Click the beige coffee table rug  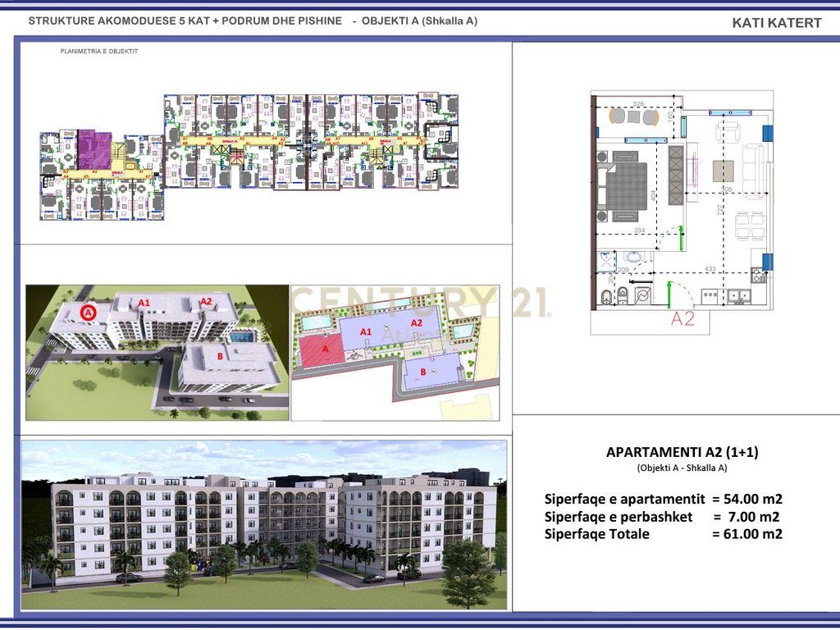pyautogui.click(x=724, y=171)
